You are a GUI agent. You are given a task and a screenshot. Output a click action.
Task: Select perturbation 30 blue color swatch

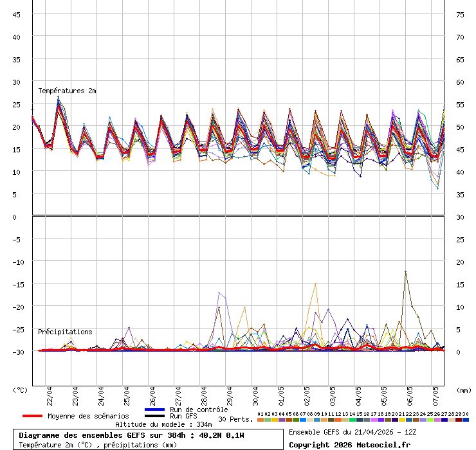click(x=466, y=420)
